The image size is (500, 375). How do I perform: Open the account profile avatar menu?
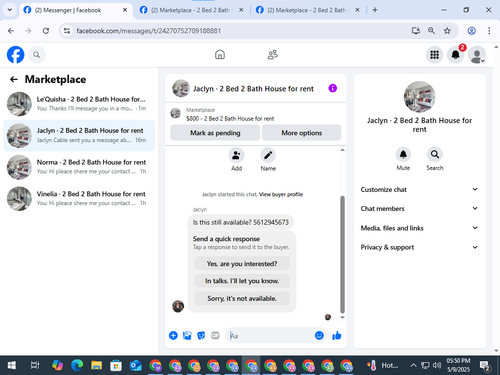[x=477, y=55]
